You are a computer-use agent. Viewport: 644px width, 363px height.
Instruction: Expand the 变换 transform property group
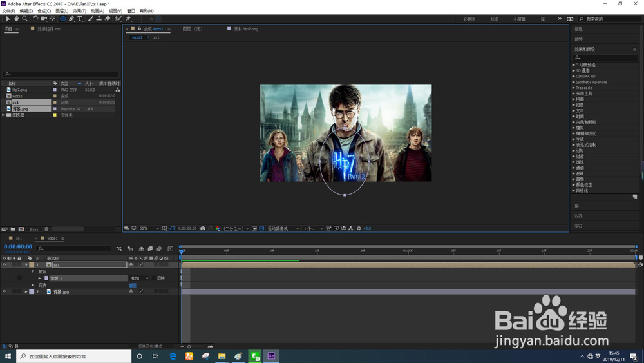[33, 285]
